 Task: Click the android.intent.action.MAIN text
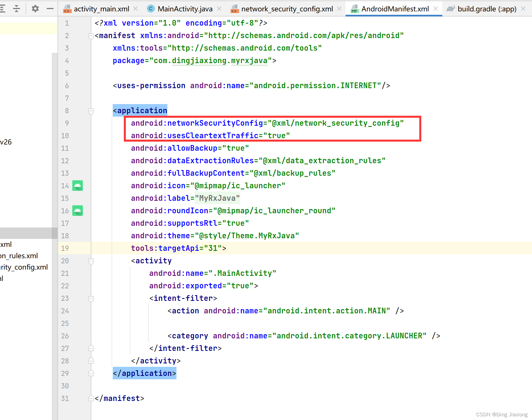[x=326, y=311]
